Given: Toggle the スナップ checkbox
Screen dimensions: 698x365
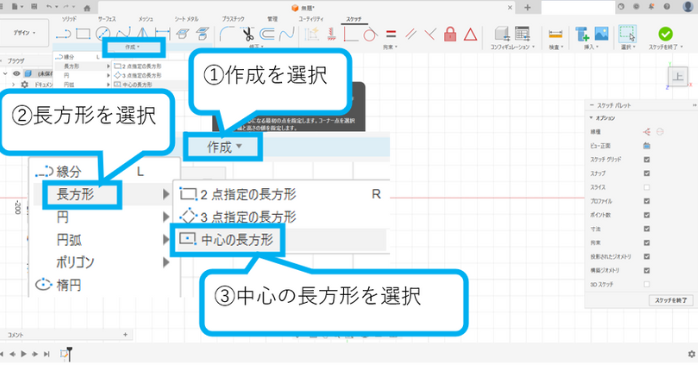Looking at the screenshot, I should point(647,173).
